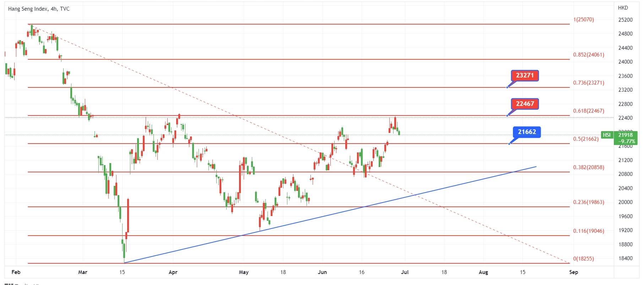
Task: Select the 0.852(24061) Fibonacci level label
Action: coord(588,55)
